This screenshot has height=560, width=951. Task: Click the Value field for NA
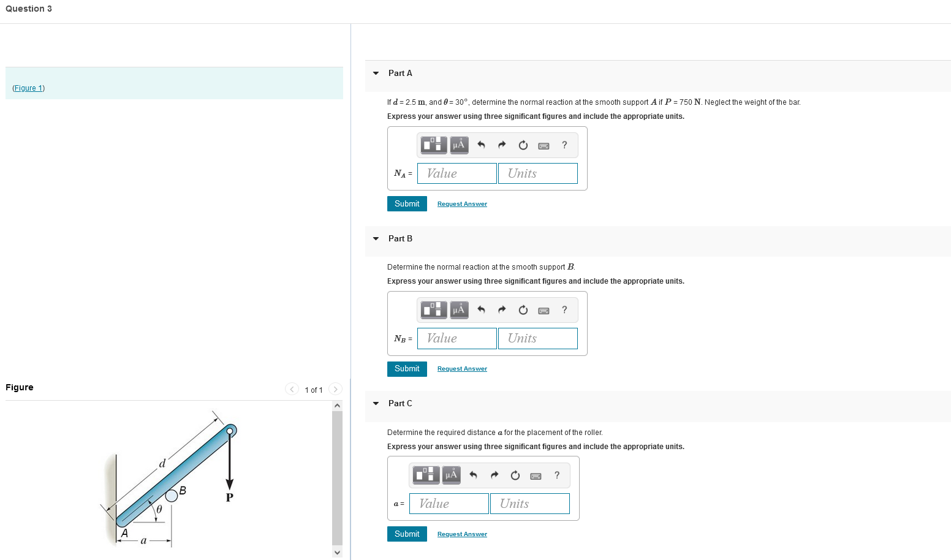tap(457, 173)
